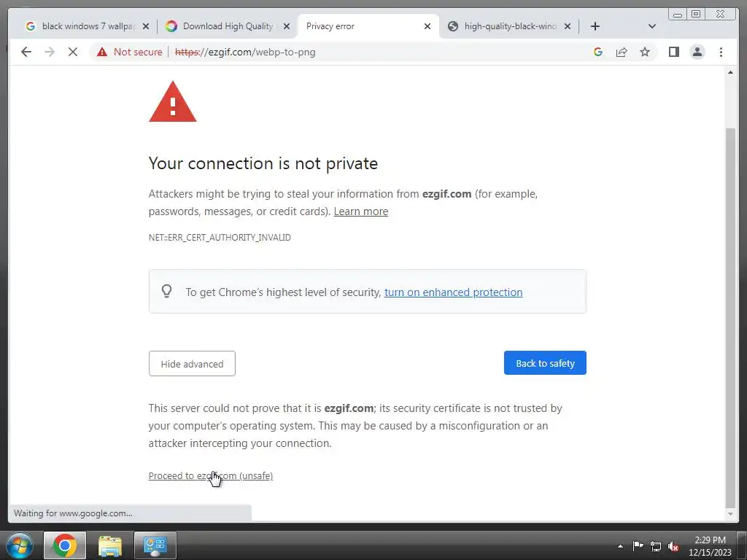Minimize the Chrome window
This screenshot has height=560, width=747.
pos(678,15)
